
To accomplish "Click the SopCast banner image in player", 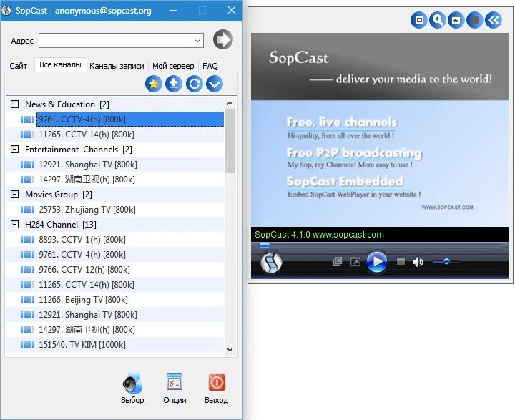I will 380,130.
